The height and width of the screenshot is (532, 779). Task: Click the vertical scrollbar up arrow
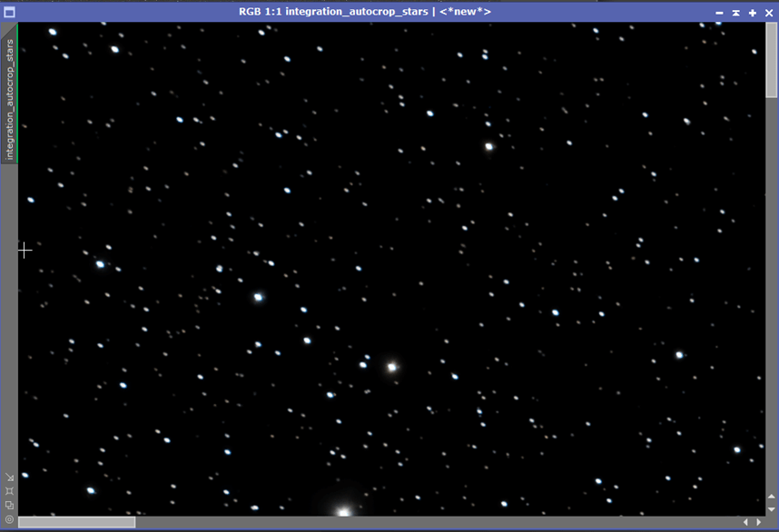pos(772,497)
